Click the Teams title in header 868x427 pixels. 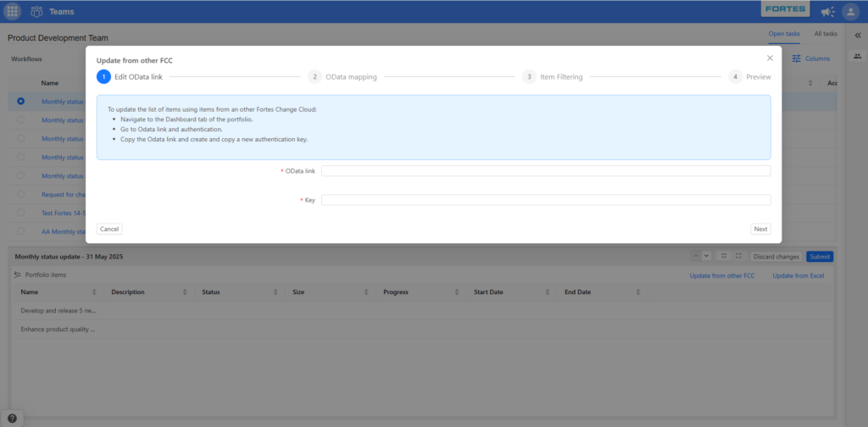coord(61,12)
